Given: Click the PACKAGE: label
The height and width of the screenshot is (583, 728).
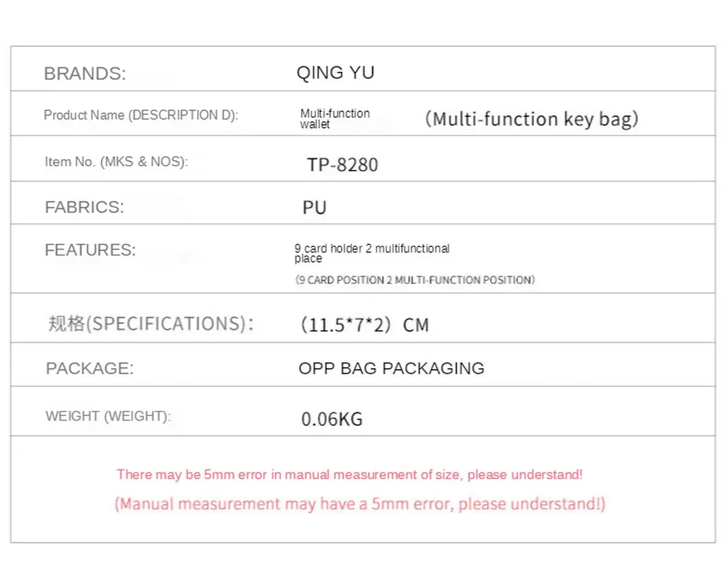Looking at the screenshot, I should coord(90,368).
